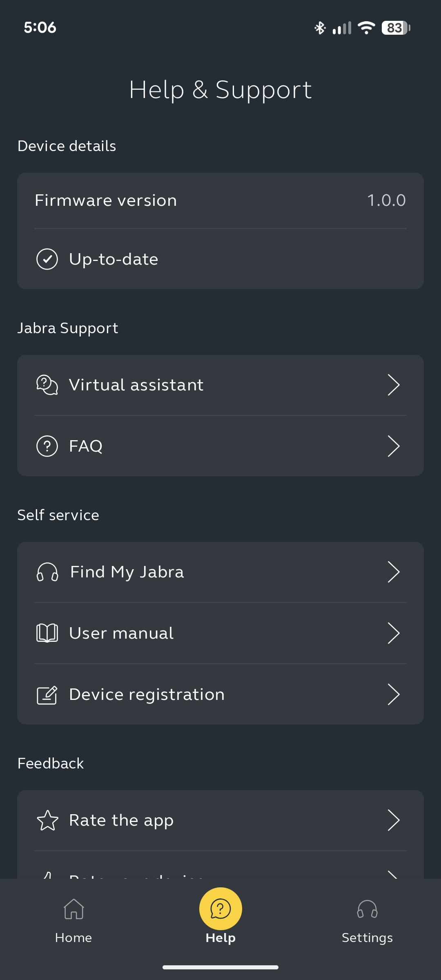Expand FAQ using the right chevron
This screenshot has height=980, width=441.
pos(393,446)
